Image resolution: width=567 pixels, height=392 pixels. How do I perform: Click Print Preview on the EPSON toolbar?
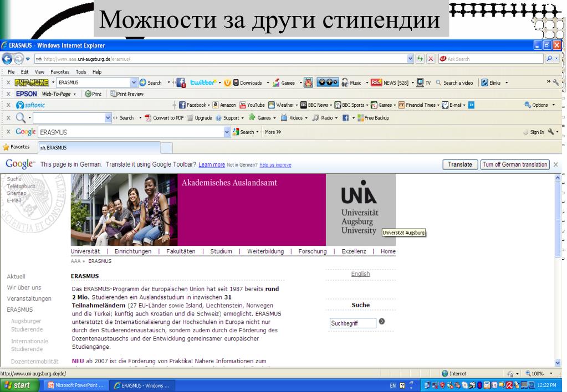127,94
